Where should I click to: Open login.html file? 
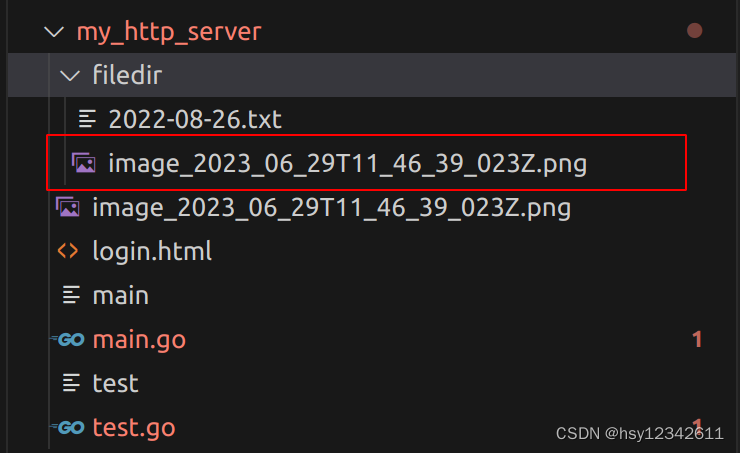[152, 251]
